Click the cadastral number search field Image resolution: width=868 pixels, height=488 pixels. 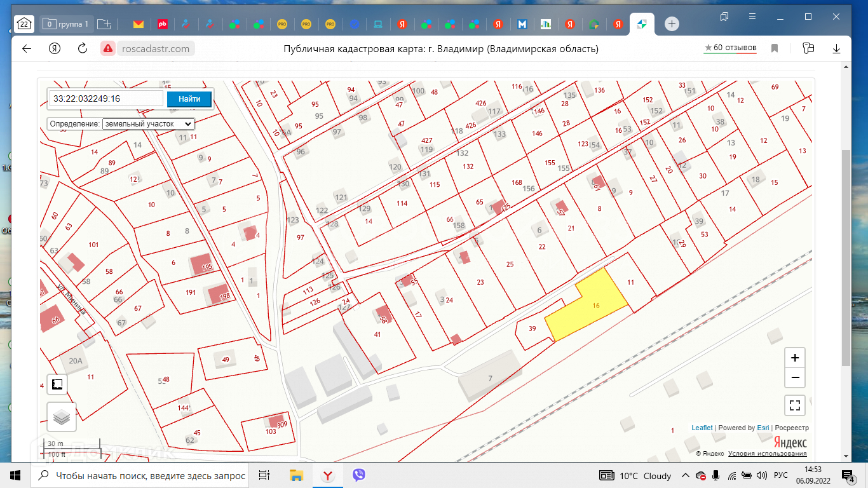tap(106, 98)
